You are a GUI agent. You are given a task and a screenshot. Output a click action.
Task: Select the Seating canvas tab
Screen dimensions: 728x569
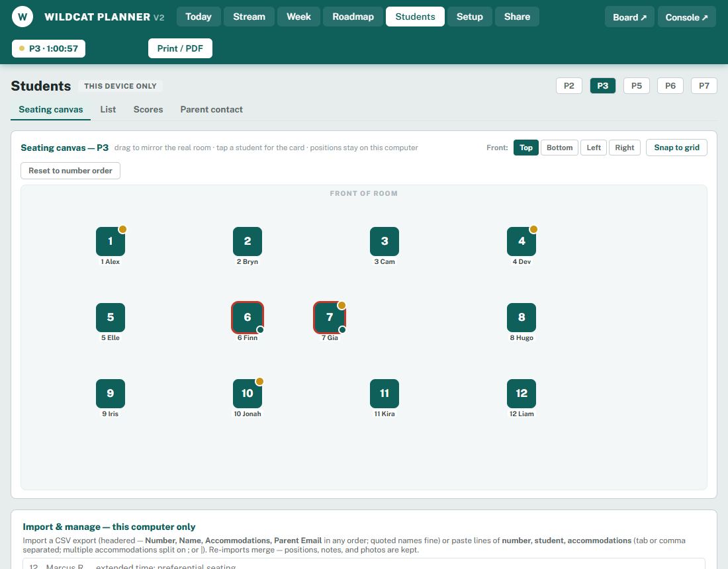pyautogui.click(x=50, y=110)
